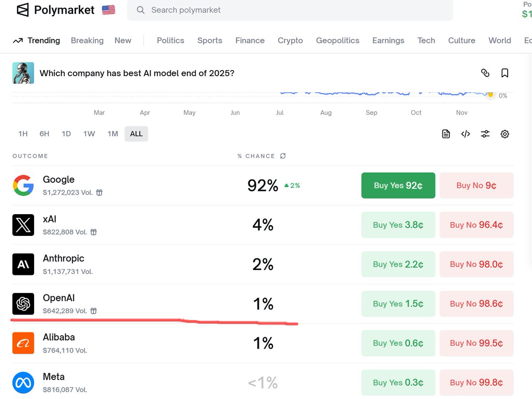
Task: Select the ALL chart range
Action: coord(136,133)
